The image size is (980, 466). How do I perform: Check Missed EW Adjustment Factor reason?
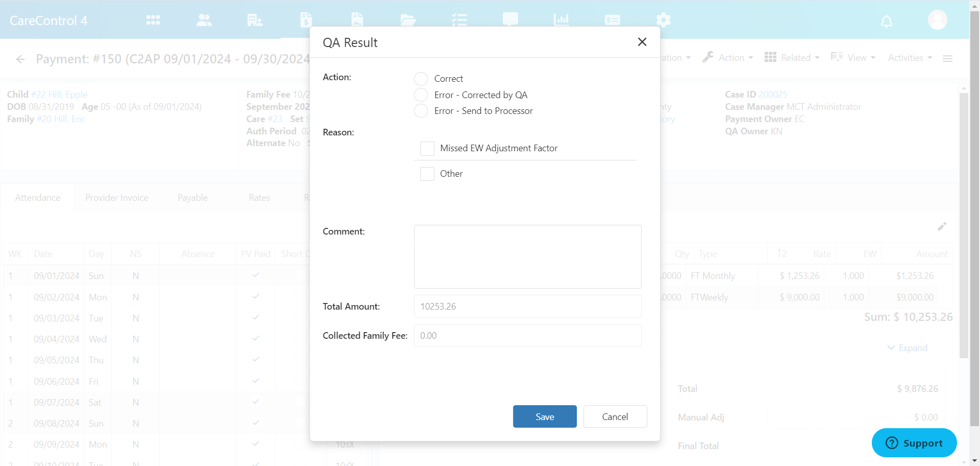pos(427,148)
